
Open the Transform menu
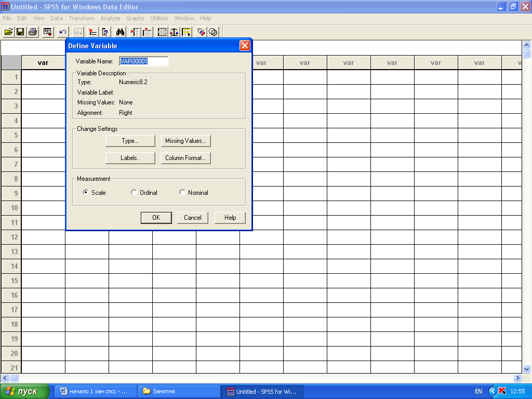pyautogui.click(x=82, y=18)
